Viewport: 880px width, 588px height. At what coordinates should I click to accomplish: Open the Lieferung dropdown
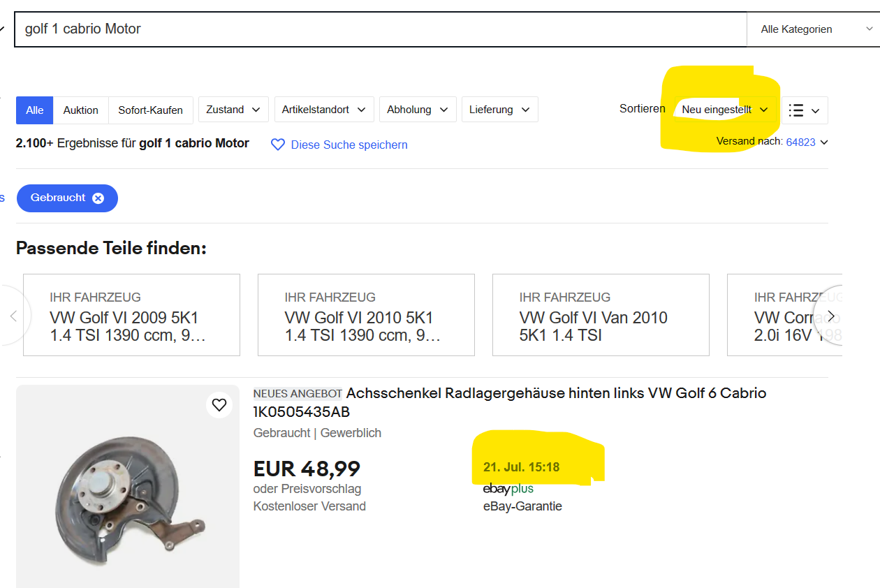(x=499, y=110)
